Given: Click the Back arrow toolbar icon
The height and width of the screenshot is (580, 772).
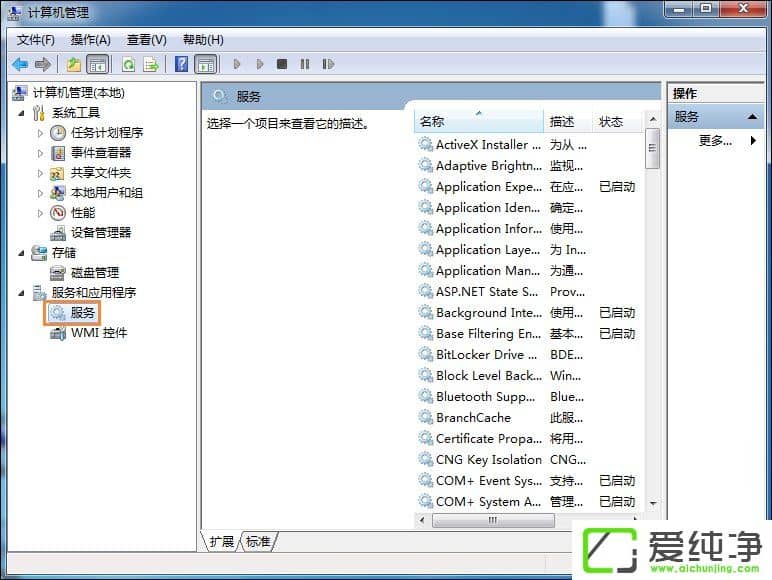Looking at the screenshot, I should click(x=20, y=64).
